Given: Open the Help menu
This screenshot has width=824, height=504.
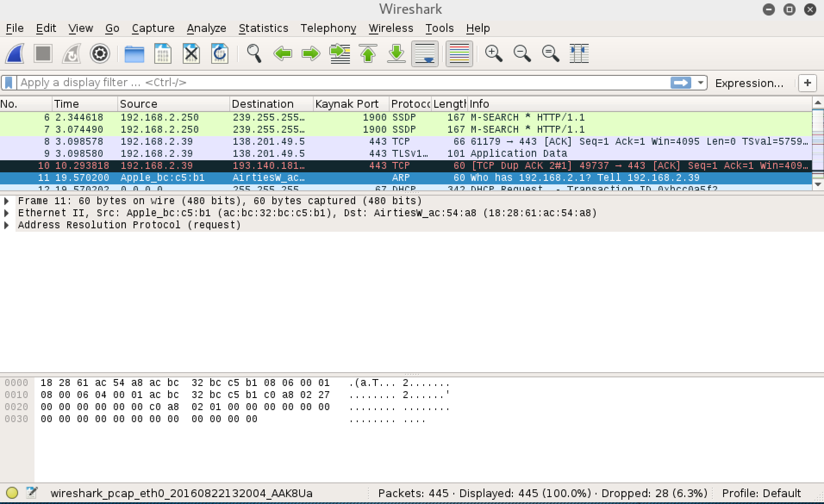Looking at the screenshot, I should [478, 28].
